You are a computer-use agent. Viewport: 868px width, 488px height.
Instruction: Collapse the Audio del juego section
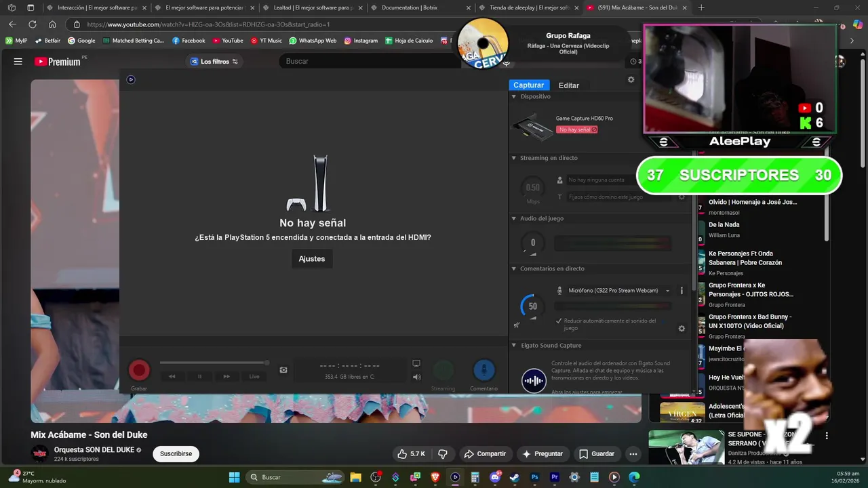tap(513, 219)
